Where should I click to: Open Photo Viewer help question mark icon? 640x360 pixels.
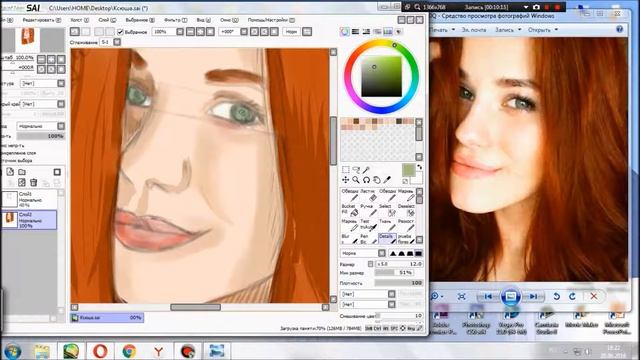pyautogui.click(x=620, y=29)
